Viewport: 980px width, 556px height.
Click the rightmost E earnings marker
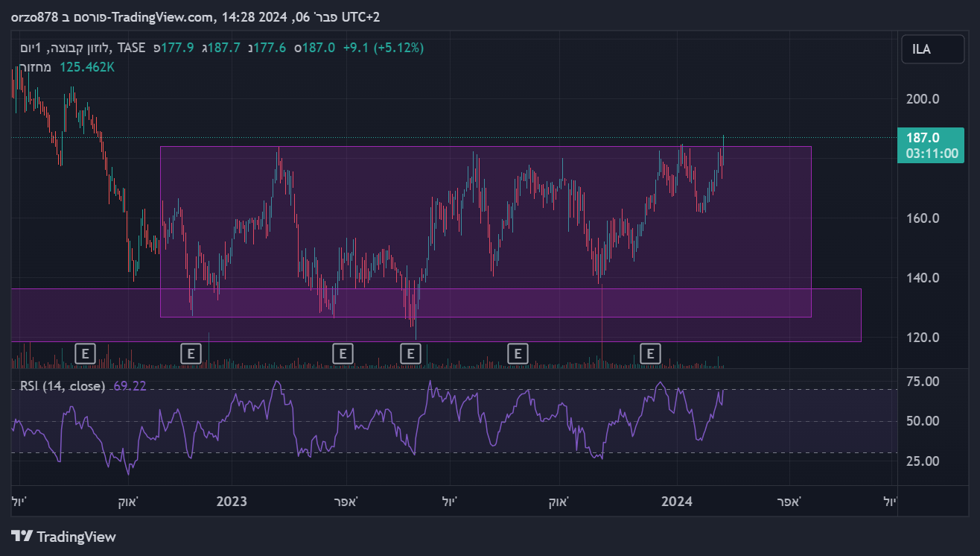(x=651, y=353)
